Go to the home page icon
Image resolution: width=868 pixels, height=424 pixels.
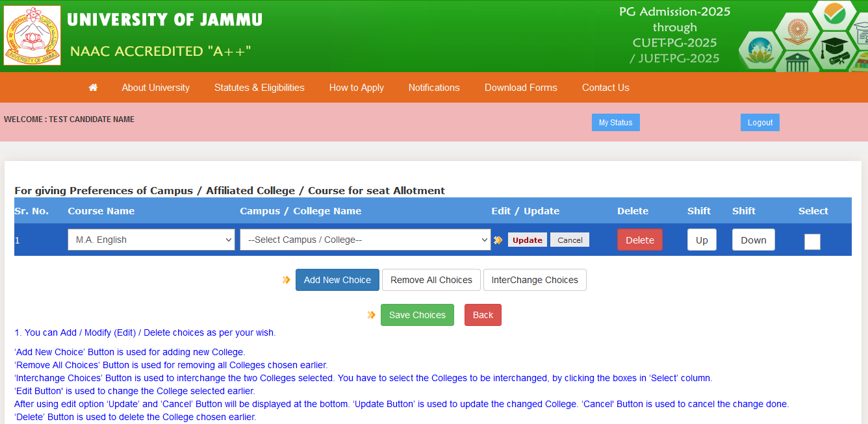[93, 87]
